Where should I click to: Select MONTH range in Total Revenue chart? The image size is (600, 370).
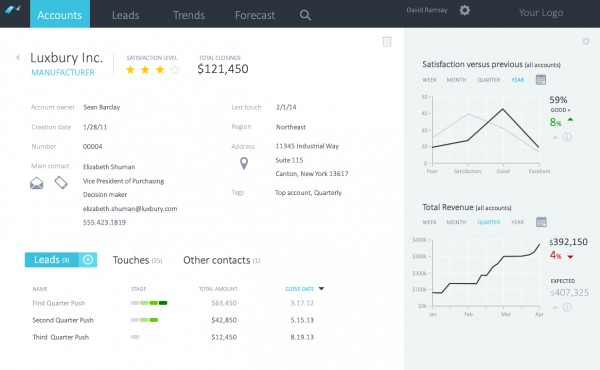click(456, 222)
